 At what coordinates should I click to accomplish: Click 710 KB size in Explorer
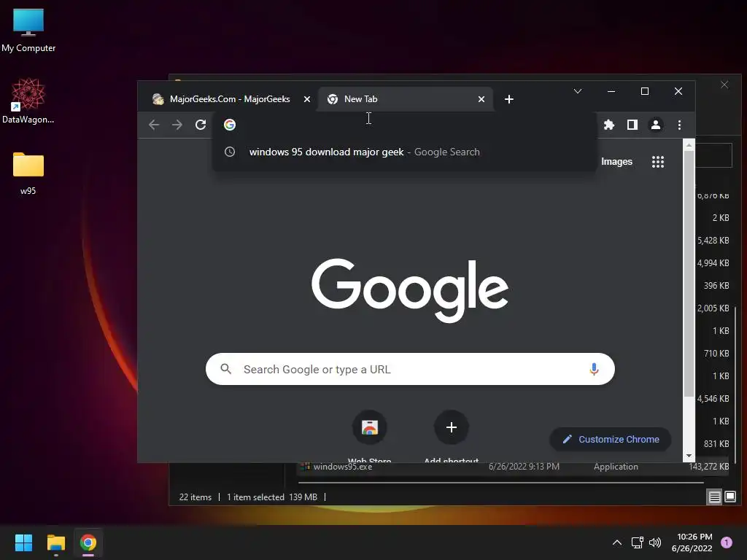coord(716,354)
